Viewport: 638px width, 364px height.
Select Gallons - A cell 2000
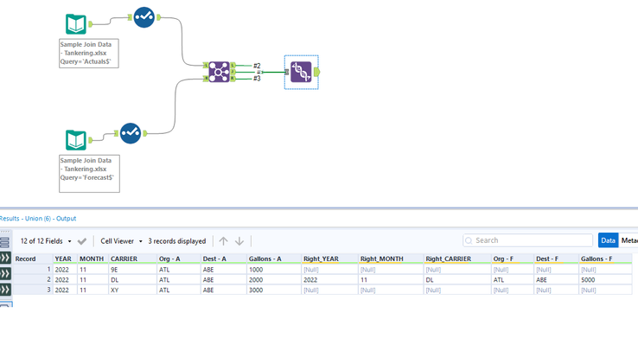click(x=274, y=280)
